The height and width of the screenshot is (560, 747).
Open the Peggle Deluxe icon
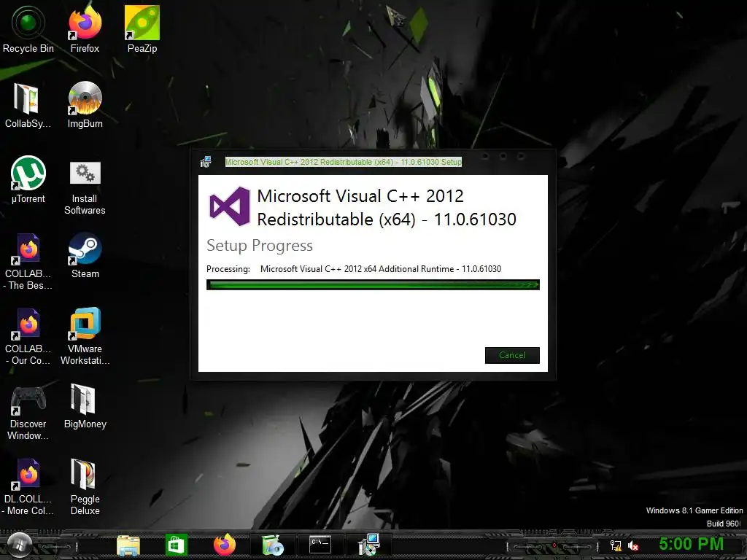(85, 487)
